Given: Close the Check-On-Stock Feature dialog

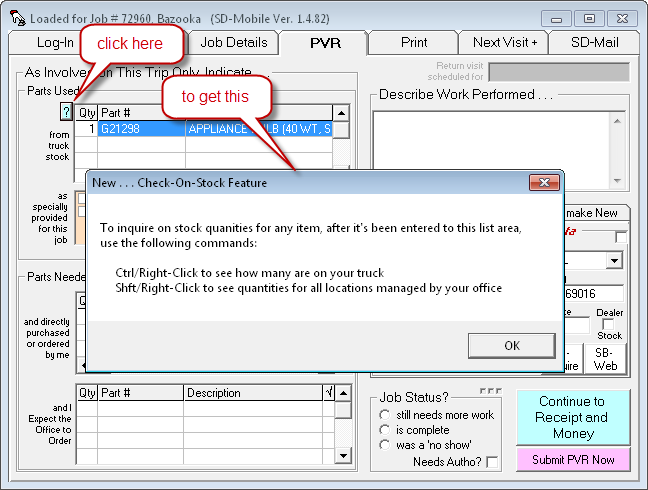Looking at the screenshot, I should click(543, 183).
